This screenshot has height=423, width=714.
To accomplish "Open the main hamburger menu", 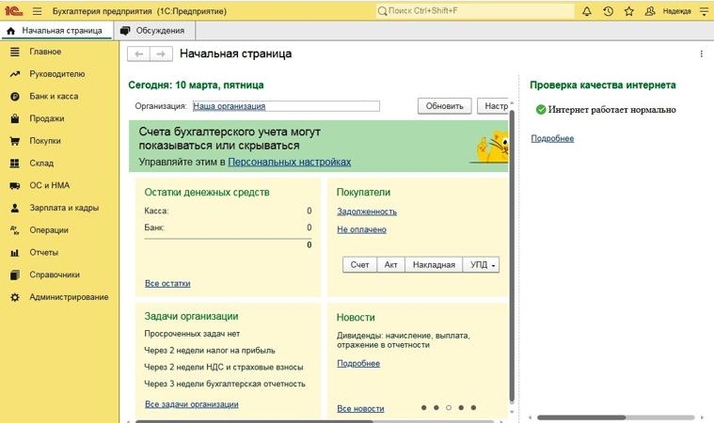I will (x=37, y=11).
